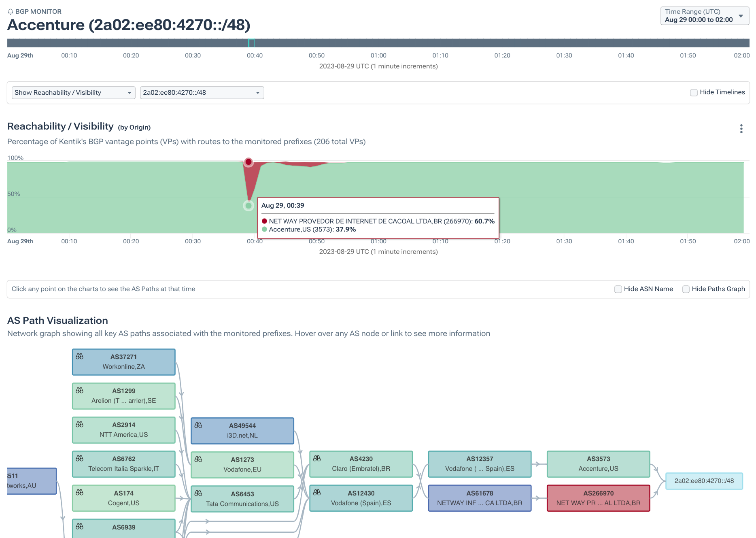Expand the 2a02:ee80:4270::/48 prefix dropdown
Image resolution: width=756 pixels, height=538 pixels.
click(202, 93)
